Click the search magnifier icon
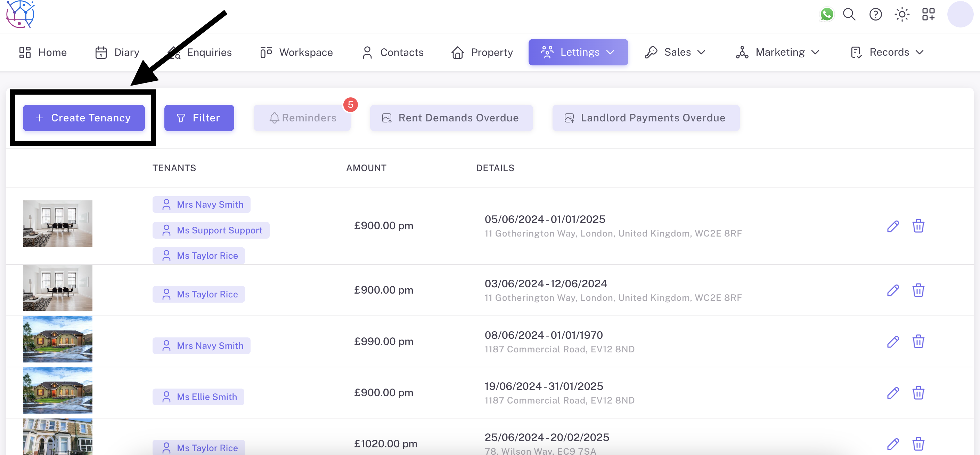 point(849,15)
